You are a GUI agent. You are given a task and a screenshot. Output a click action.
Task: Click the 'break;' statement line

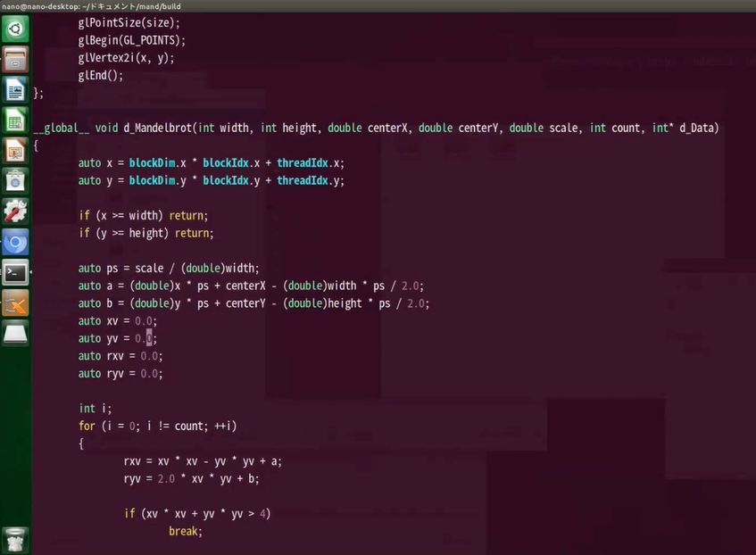tap(186, 531)
